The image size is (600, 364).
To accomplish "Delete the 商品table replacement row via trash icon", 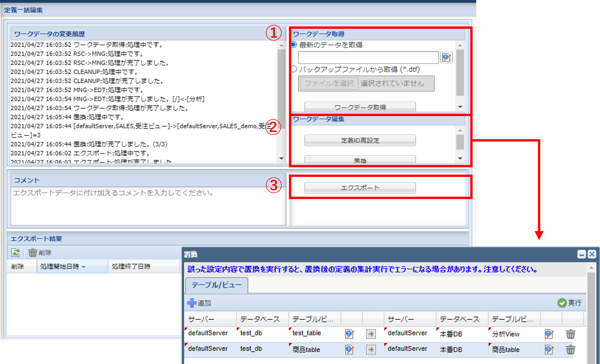I will point(571,350).
